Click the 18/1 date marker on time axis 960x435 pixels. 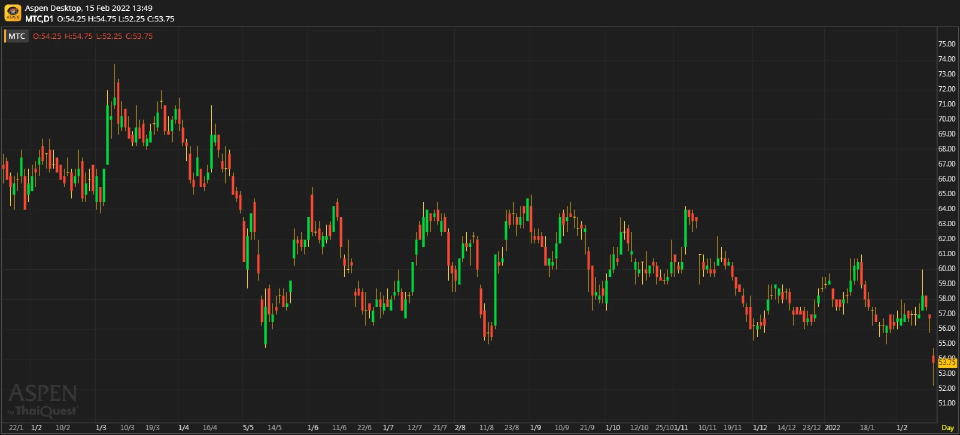coord(868,427)
